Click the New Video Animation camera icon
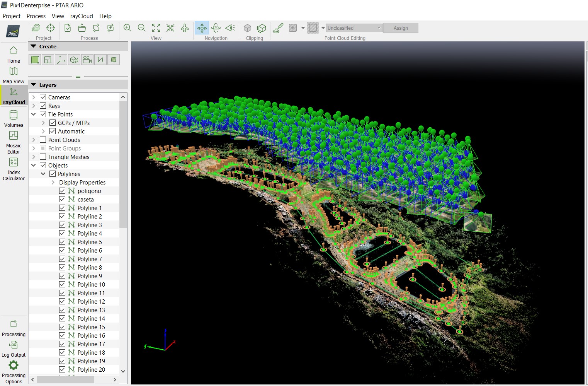Screen dimensions: 588x386 (x=87, y=60)
